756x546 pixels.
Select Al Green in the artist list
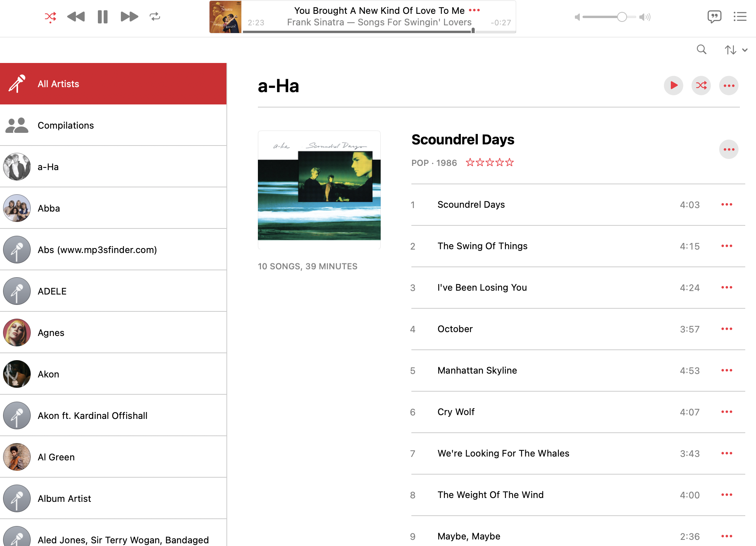point(113,457)
